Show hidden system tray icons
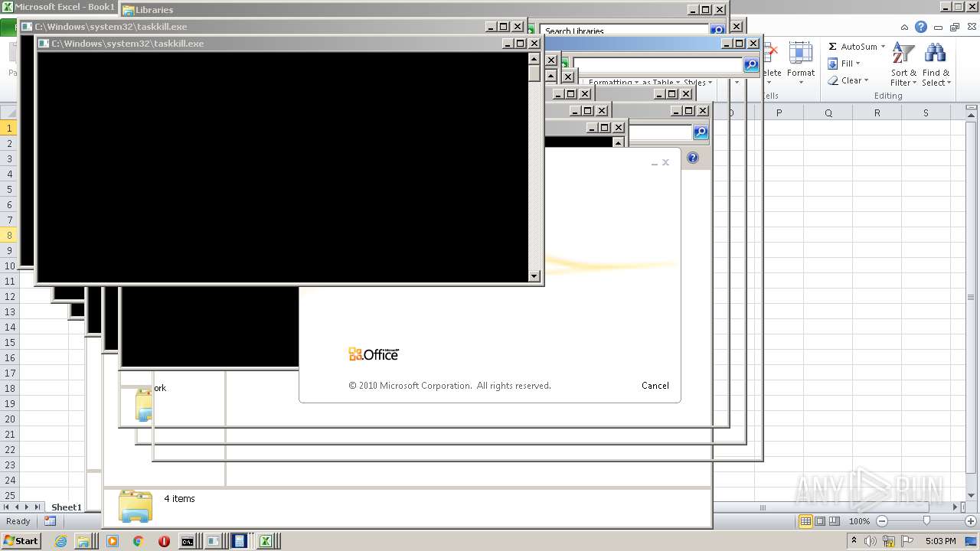The width and height of the screenshot is (980, 551). click(x=854, y=540)
